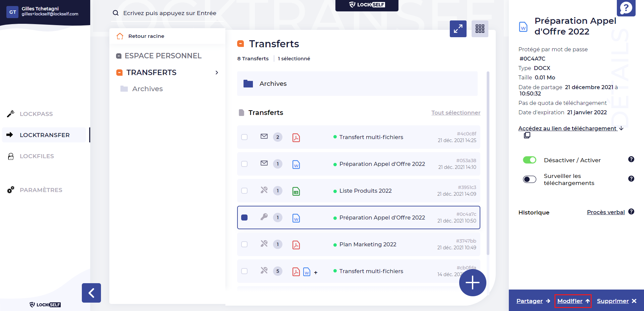
Task: Click the search input field
Action: click(x=169, y=13)
